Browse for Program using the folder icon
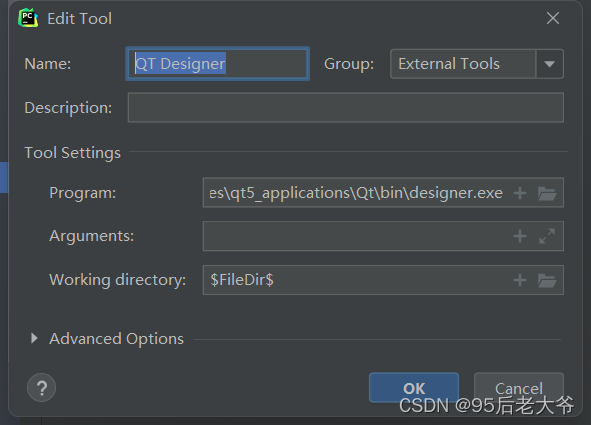The image size is (591, 425). pyautogui.click(x=547, y=193)
